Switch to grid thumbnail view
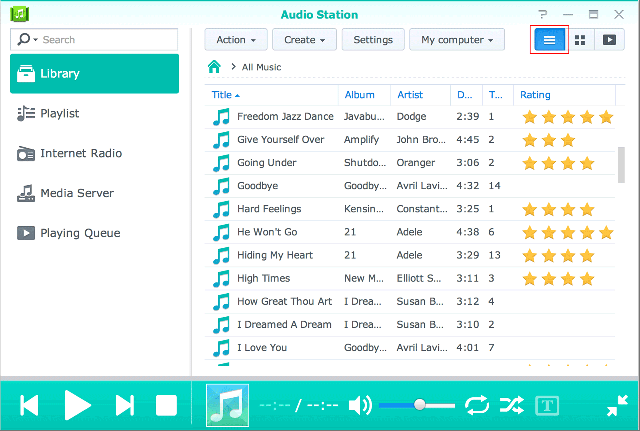This screenshot has height=431, width=640. pos(580,40)
